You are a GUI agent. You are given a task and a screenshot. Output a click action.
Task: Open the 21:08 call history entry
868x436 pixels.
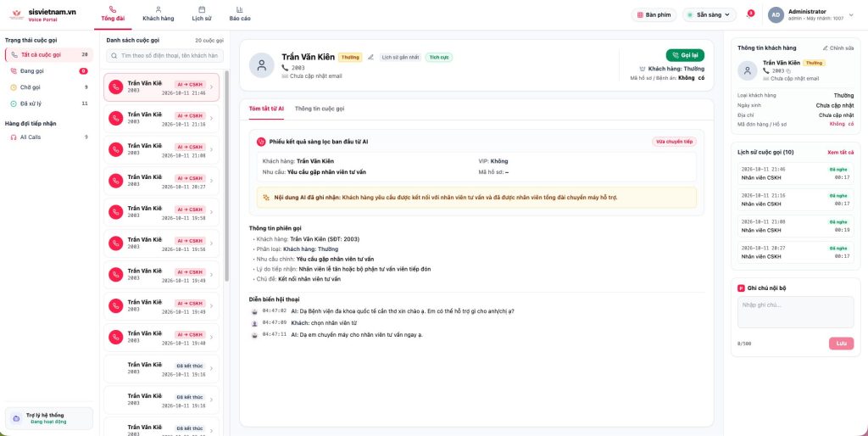click(795, 226)
